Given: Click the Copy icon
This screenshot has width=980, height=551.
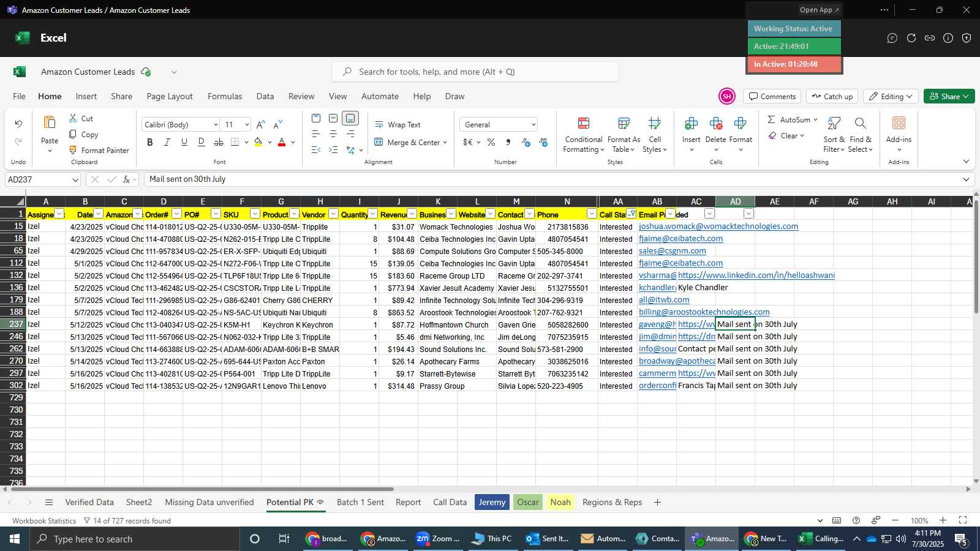Looking at the screenshot, I should pyautogui.click(x=73, y=134).
